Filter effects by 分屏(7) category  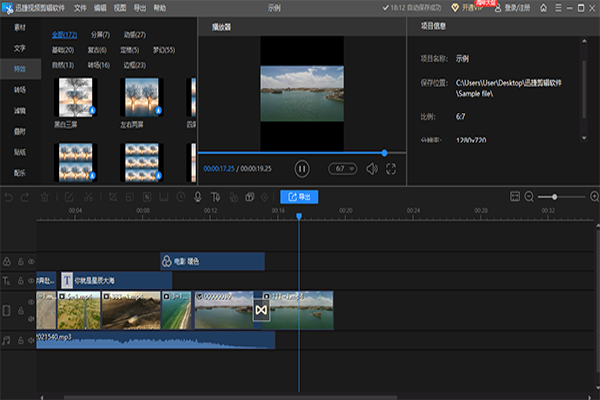point(100,33)
